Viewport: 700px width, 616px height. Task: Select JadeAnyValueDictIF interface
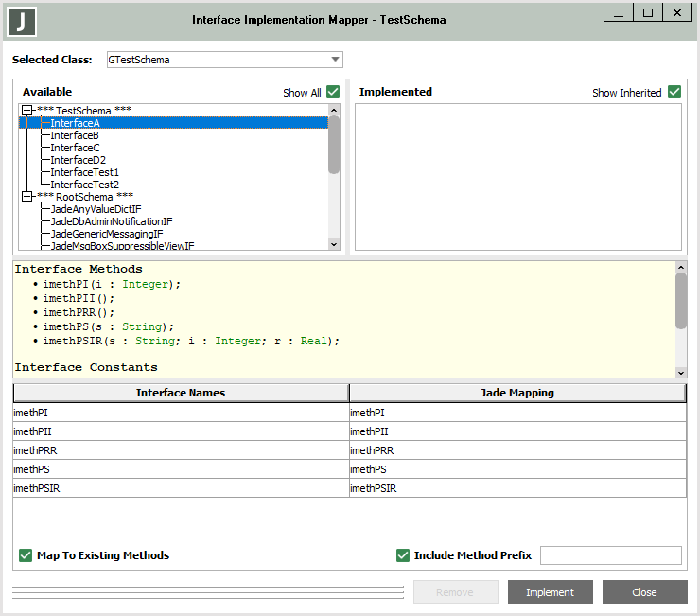pyautogui.click(x=96, y=209)
